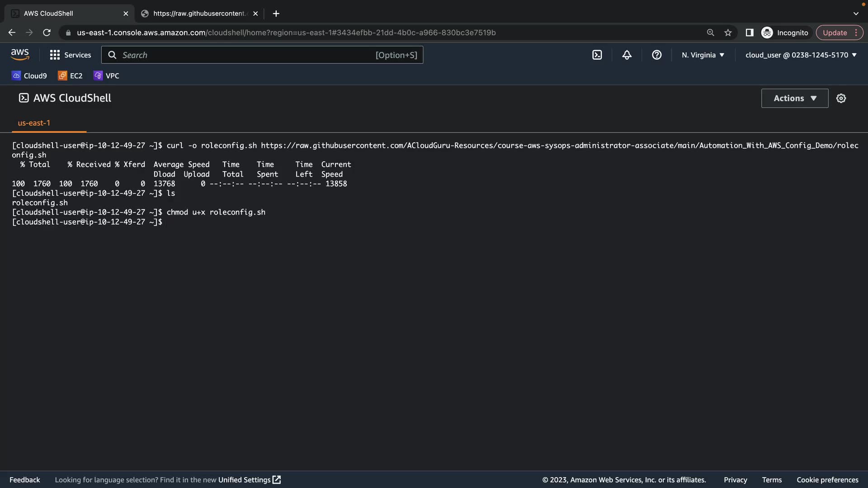Click the AWS logo home icon
This screenshot has height=488, width=868.
[20, 55]
